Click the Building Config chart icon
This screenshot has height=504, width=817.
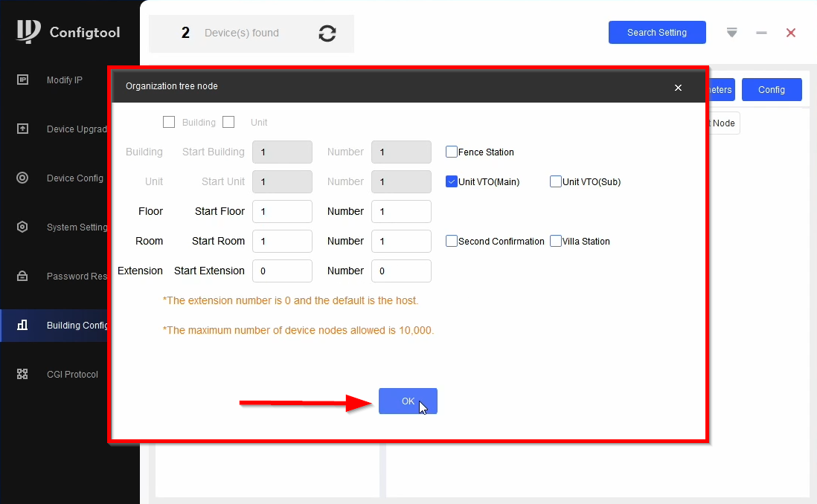[x=22, y=325]
